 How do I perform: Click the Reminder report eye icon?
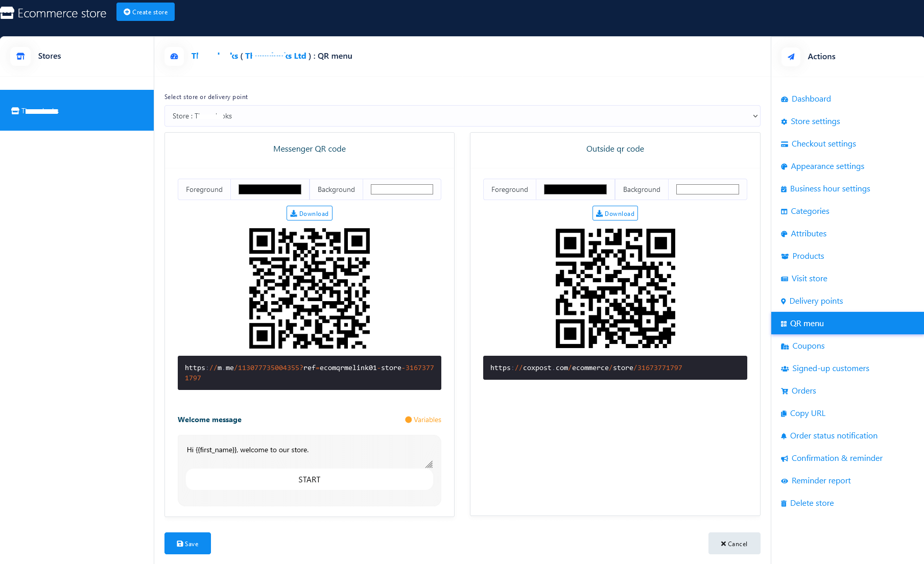(x=784, y=481)
